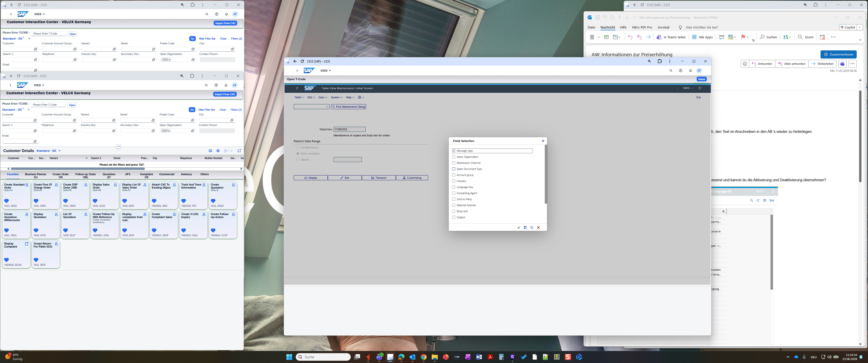Click the Reply All arrow icon in Outlook ribbon

[x=639, y=37]
